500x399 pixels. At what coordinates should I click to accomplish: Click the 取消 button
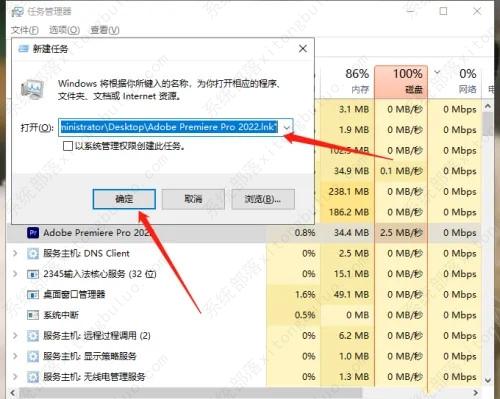tap(193, 199)
